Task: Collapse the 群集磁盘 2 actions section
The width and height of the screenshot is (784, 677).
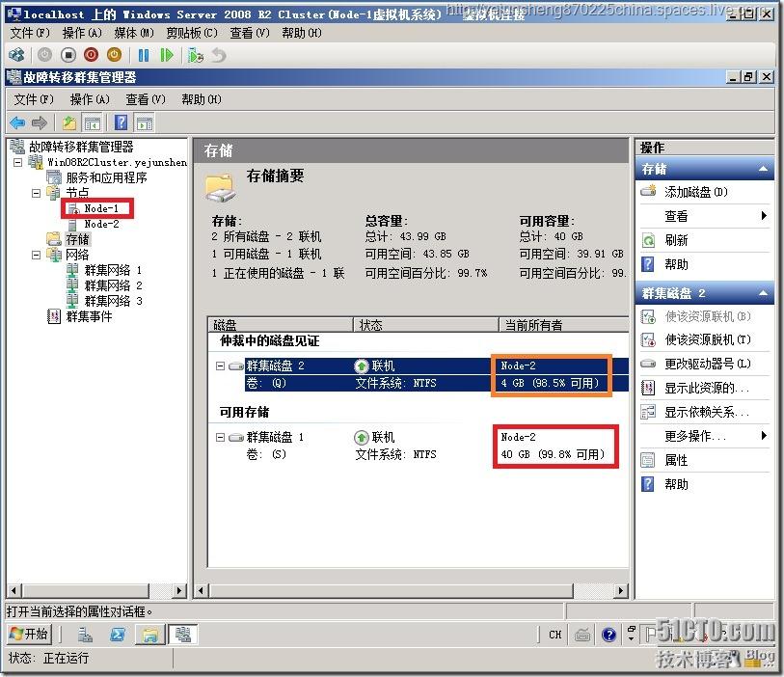Action: click(763, 293)
